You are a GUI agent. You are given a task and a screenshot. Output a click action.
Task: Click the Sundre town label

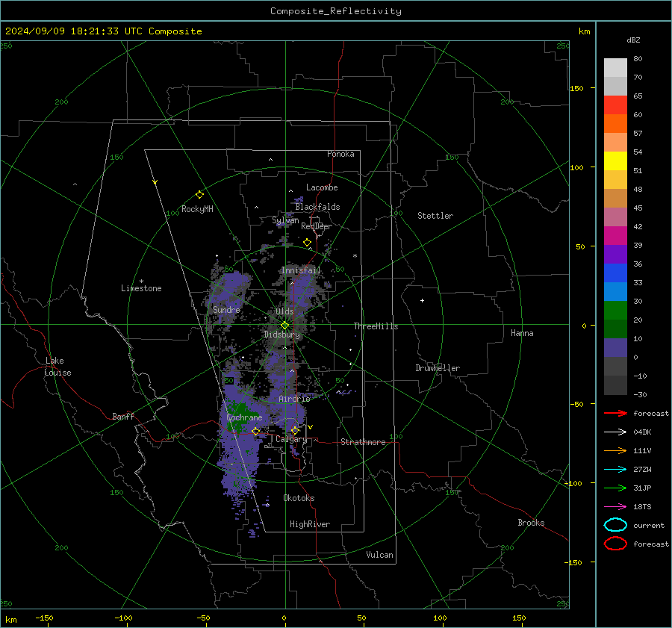point(226,309)
